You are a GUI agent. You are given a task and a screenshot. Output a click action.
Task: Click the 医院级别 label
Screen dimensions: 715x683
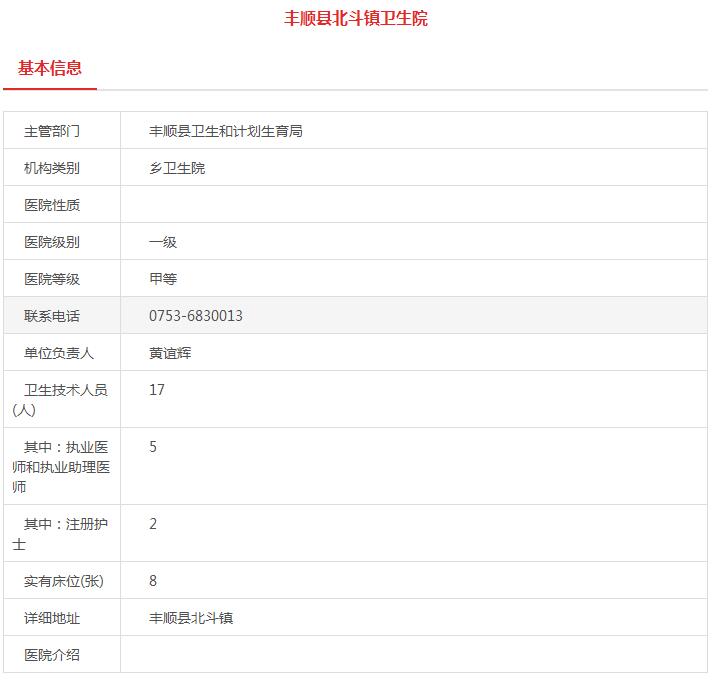coord(52,242)
